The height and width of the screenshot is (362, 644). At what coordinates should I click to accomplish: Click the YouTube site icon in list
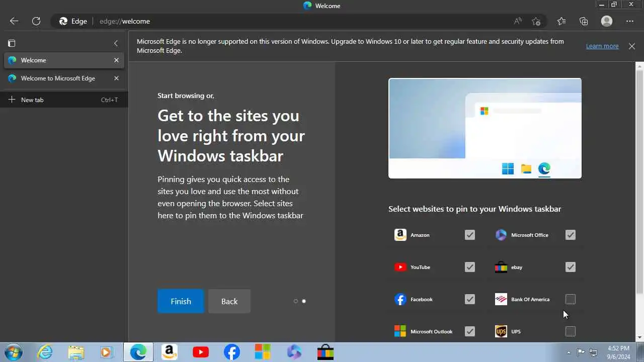pyautogui.click(x=400, y=267)
